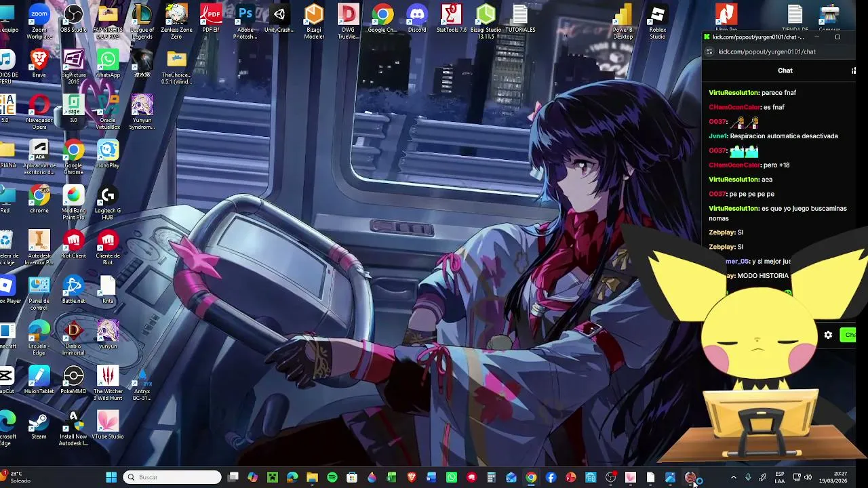Select the Logitech G HUB icon
The image size is (868, 488).
click(108, 203)
